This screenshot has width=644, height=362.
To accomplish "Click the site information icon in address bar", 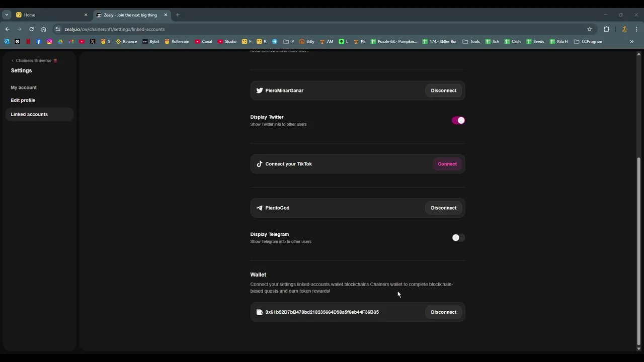I will pyautogui.click(x=58, y=29).
